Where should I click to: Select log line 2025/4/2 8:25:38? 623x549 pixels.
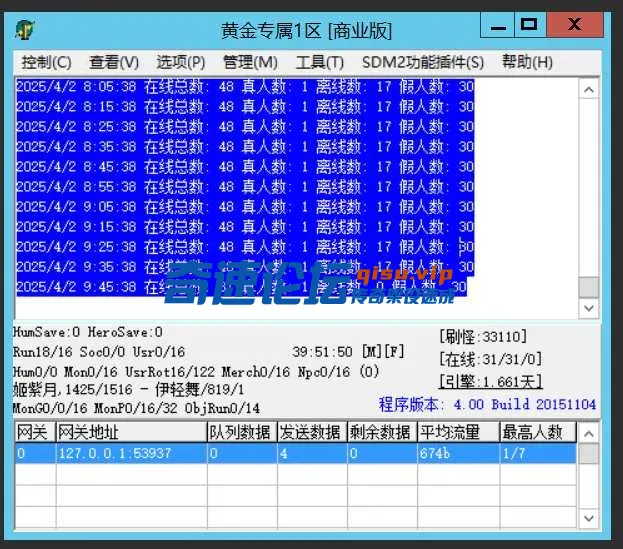click(x=245, y=127)
